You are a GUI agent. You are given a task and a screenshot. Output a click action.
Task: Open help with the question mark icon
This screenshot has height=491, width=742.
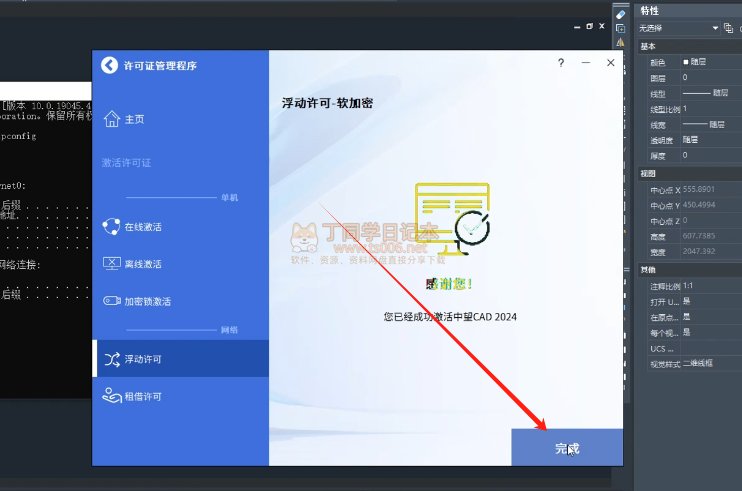pos(561,62)
